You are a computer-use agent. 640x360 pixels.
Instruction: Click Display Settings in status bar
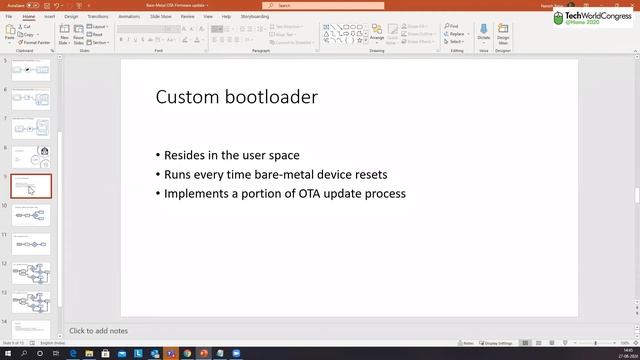(496, 343)
